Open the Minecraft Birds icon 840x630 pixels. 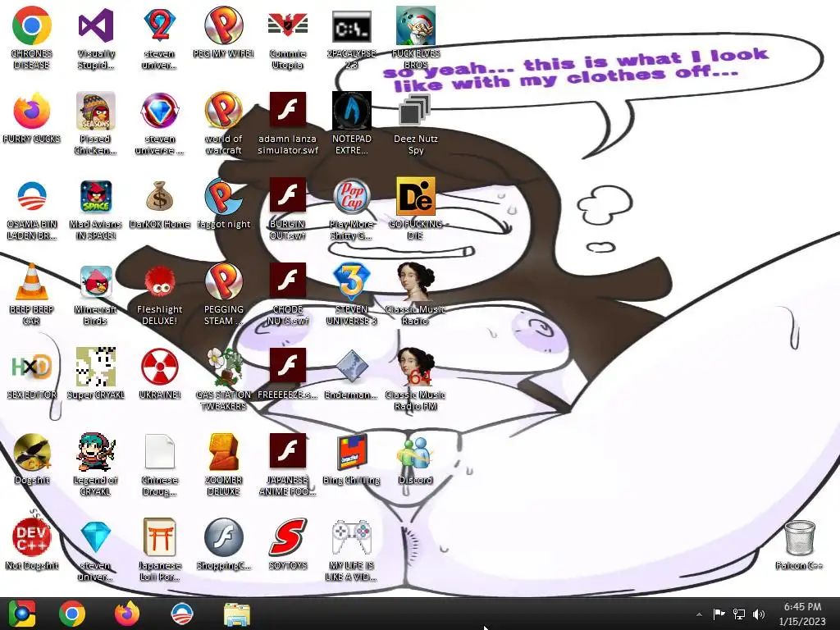pyautogui.click(x=95, y=282)
